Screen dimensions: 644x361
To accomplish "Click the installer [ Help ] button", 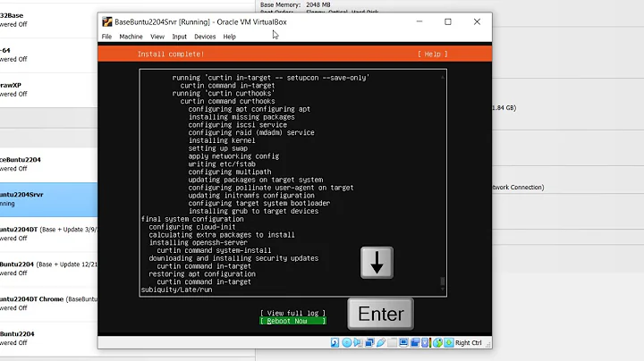I will [x=433, y=55].
